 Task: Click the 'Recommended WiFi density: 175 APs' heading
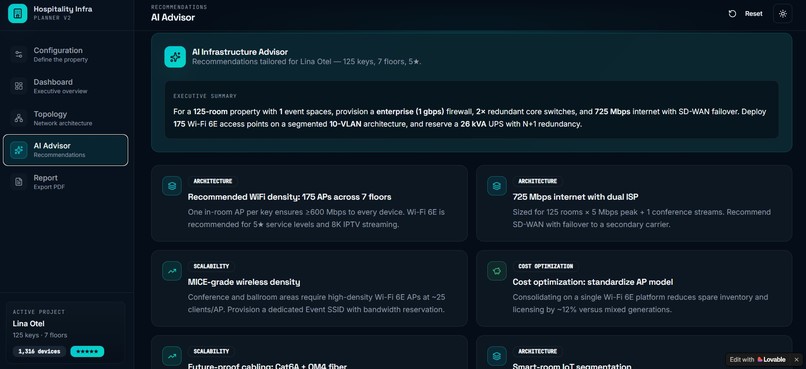click(x=289, y=197)
